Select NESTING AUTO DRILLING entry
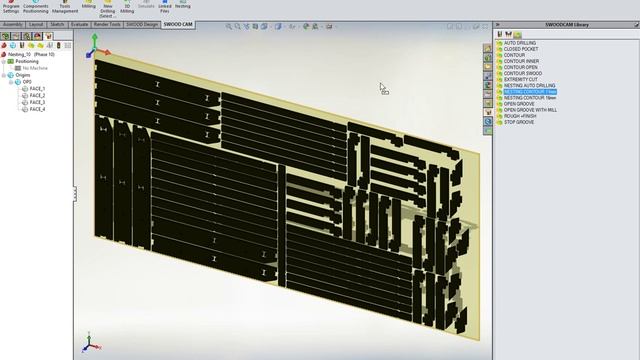 tap(529, 86)
